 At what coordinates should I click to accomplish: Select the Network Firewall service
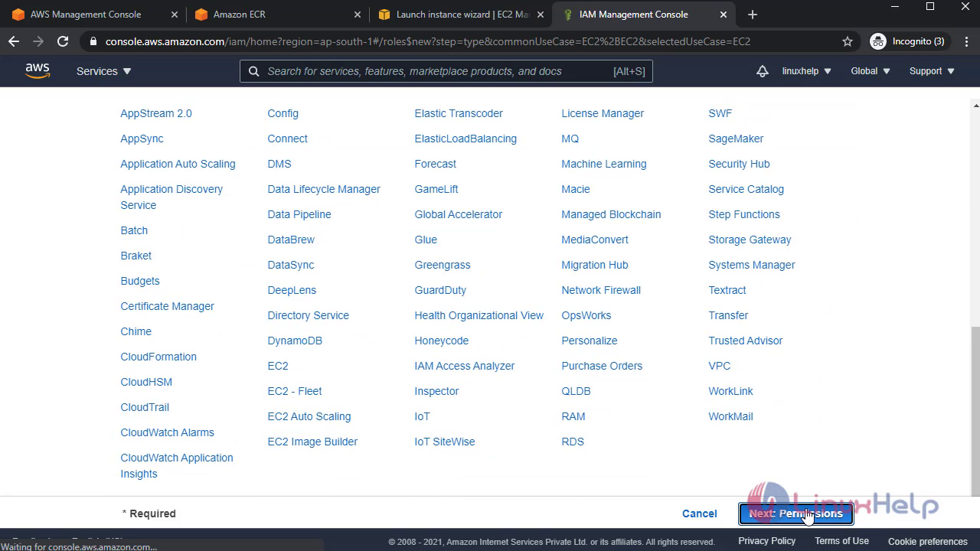coord(601,290)
